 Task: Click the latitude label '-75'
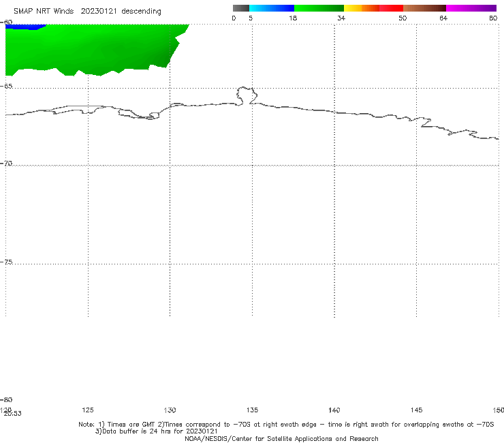6,262
